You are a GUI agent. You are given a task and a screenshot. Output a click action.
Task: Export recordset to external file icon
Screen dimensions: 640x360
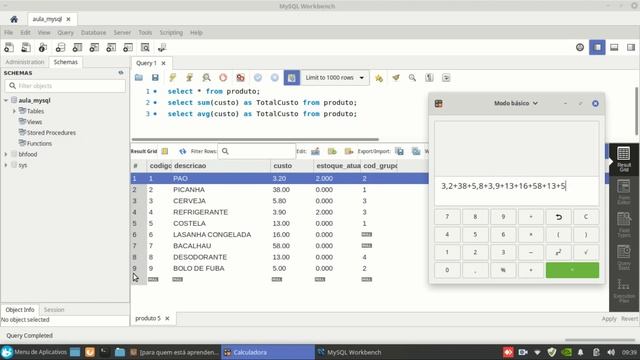click(399, 151)
